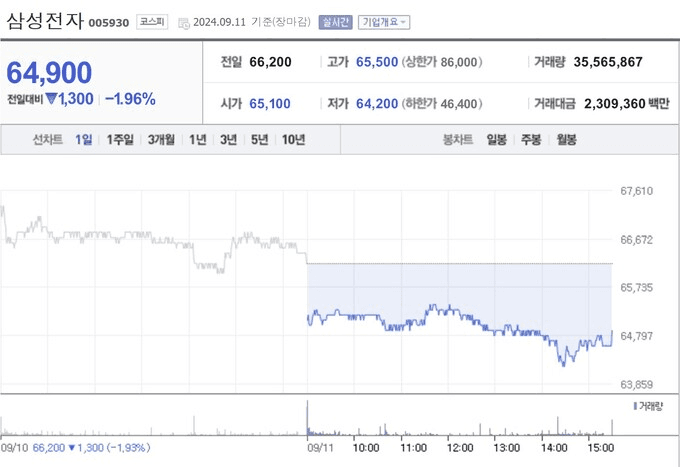Click the 삼성전자 stock name heading
Screen dimensions: 680x467
44,20
